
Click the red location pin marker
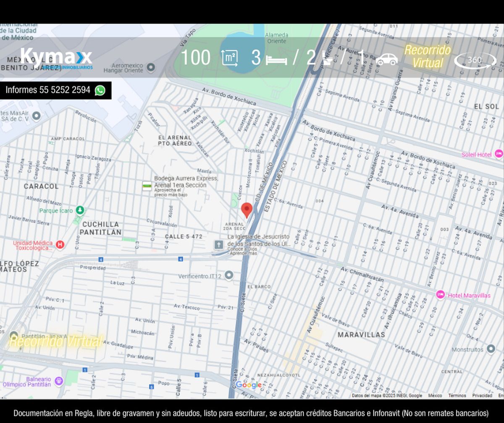247,210
